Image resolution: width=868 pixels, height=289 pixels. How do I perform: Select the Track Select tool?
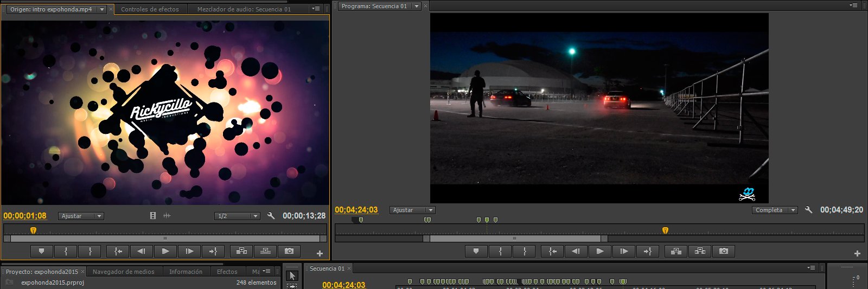click(292, 286)
